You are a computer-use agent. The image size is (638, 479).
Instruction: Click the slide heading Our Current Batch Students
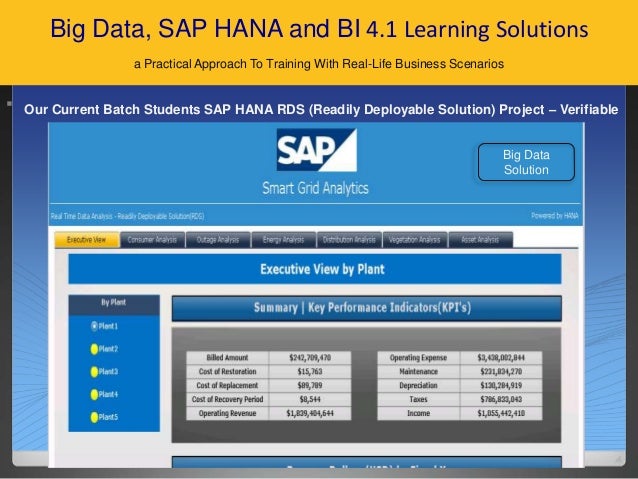[321, 109]
